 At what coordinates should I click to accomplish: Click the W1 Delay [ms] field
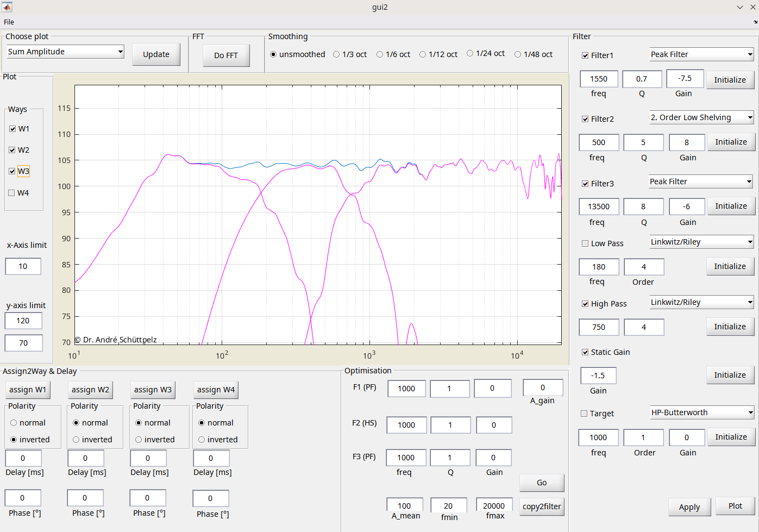point(23,458)
